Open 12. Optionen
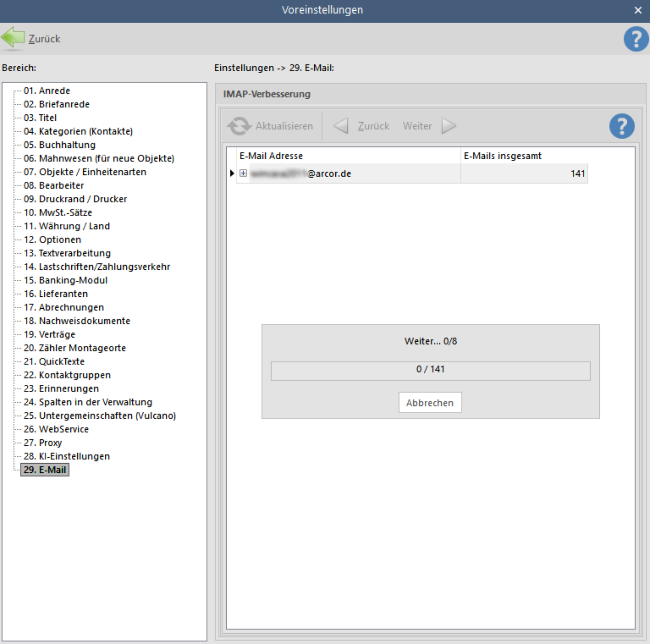Image resolution: width=650 pixels, height=644 pixels. (52, 240)
